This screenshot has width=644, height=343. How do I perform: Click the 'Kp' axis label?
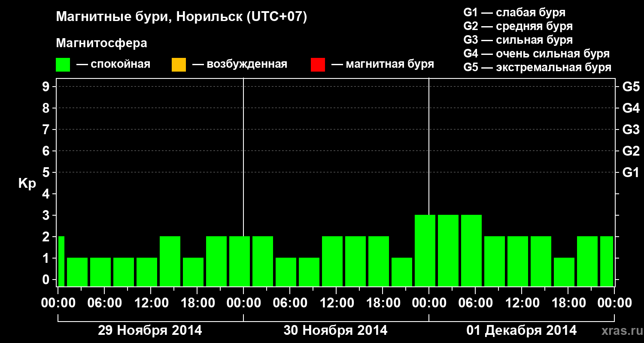click(x=27, y=184)
